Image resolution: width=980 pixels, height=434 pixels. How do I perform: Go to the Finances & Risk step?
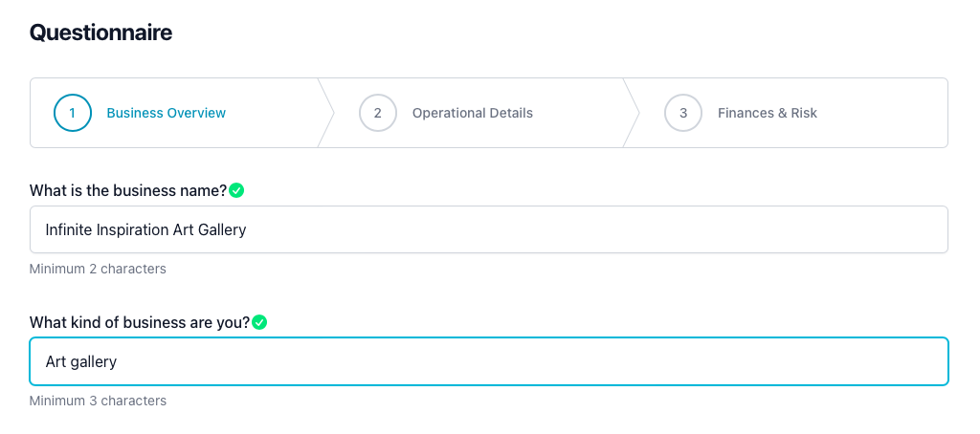[767, 113]
